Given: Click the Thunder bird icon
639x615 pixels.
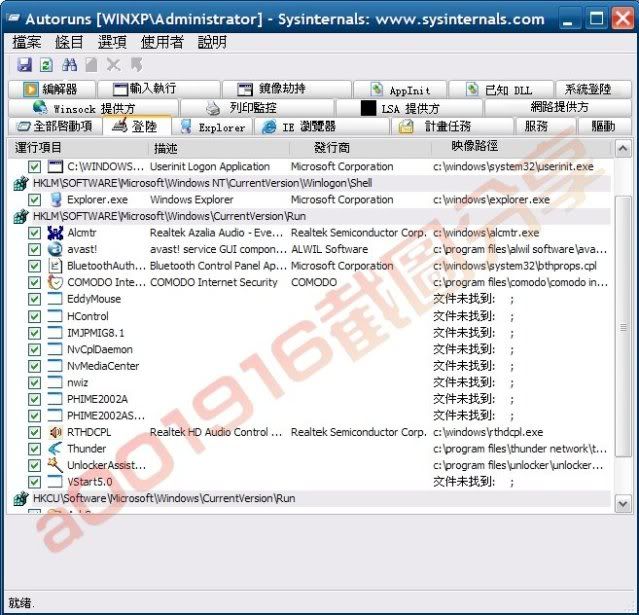Looking at the screenshot, I should pyautogui.click(x=55, y=449).
